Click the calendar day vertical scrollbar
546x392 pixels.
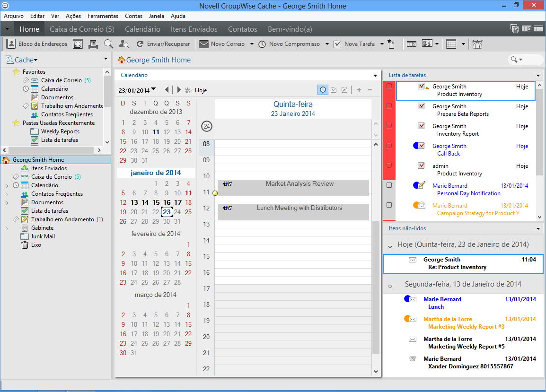point(376,287)
